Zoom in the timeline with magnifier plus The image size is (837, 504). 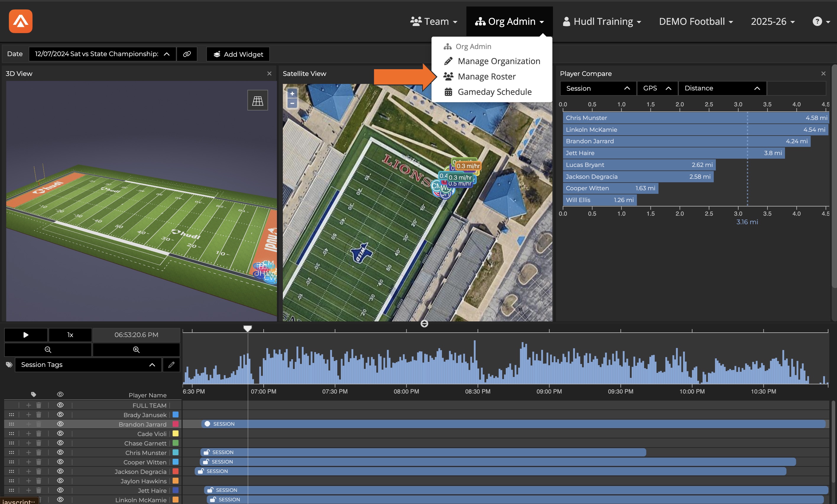(136, 349)
